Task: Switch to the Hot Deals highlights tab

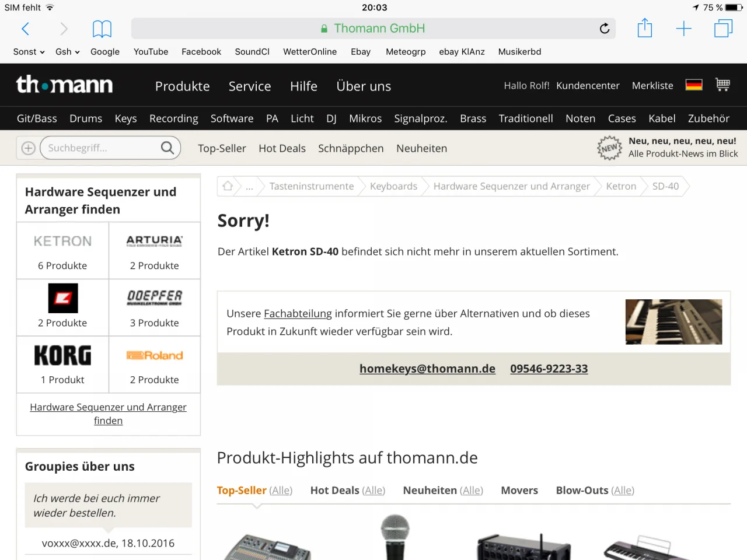Action: click(x=334, y=491)
